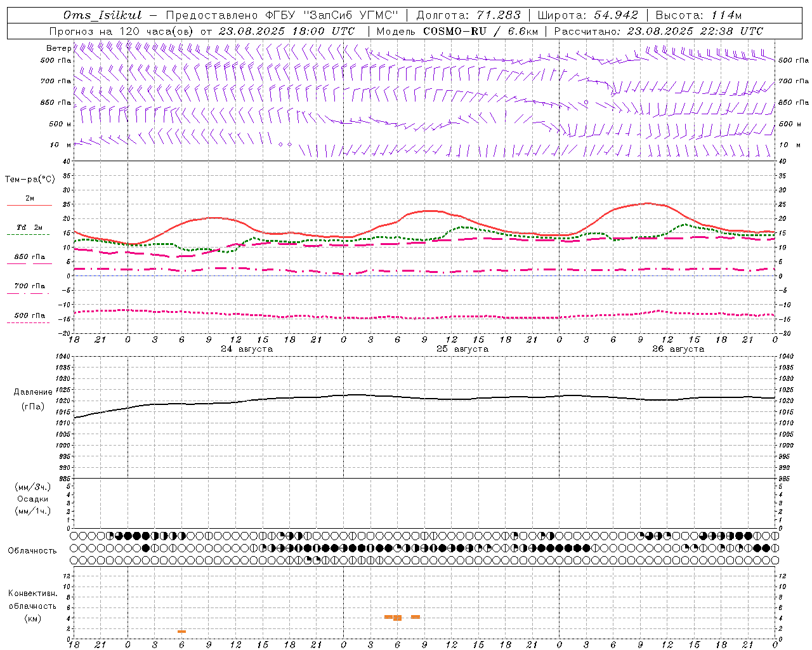Image resolution: width=812 pixels, height=650 pixels.
Task: Click the model name COSMO-RU / 6.6км
Action: 480,31
